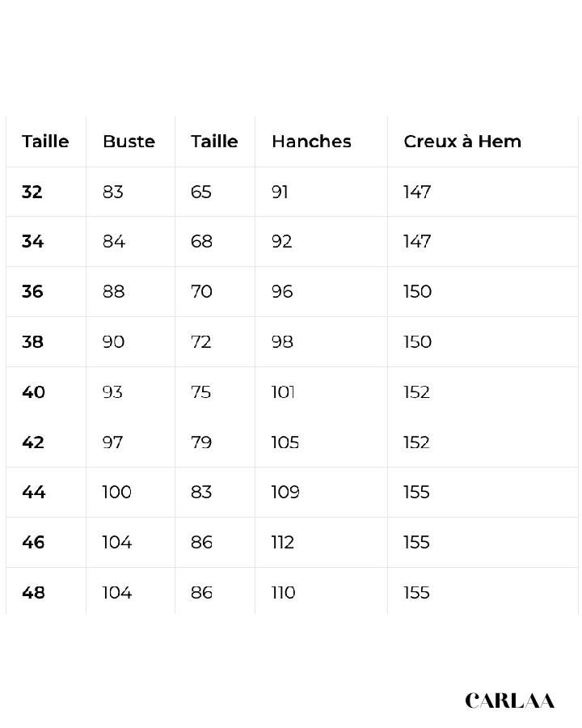Click the size 36 row label
Screen dimensions: 582x728
(x=32, y=291)
